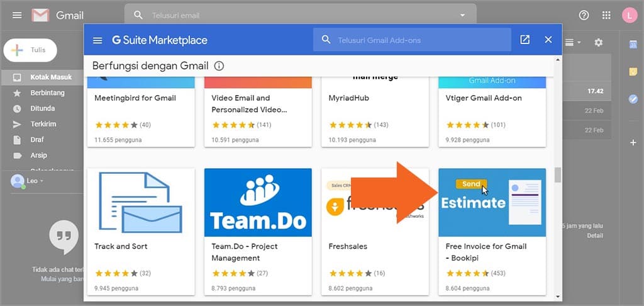Click the plus icon to get add-ons

pos(633,143)
